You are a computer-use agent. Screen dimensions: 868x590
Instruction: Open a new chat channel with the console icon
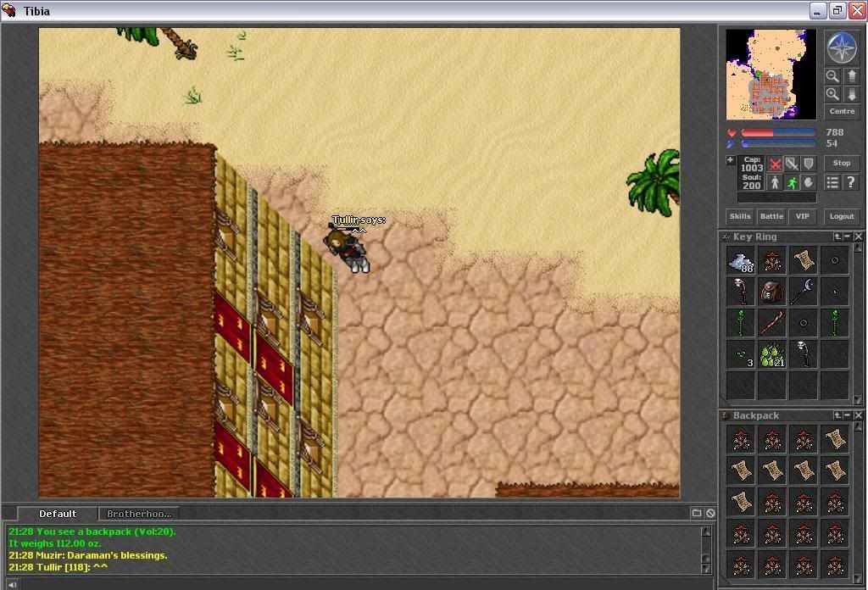[x=697, y=513]
